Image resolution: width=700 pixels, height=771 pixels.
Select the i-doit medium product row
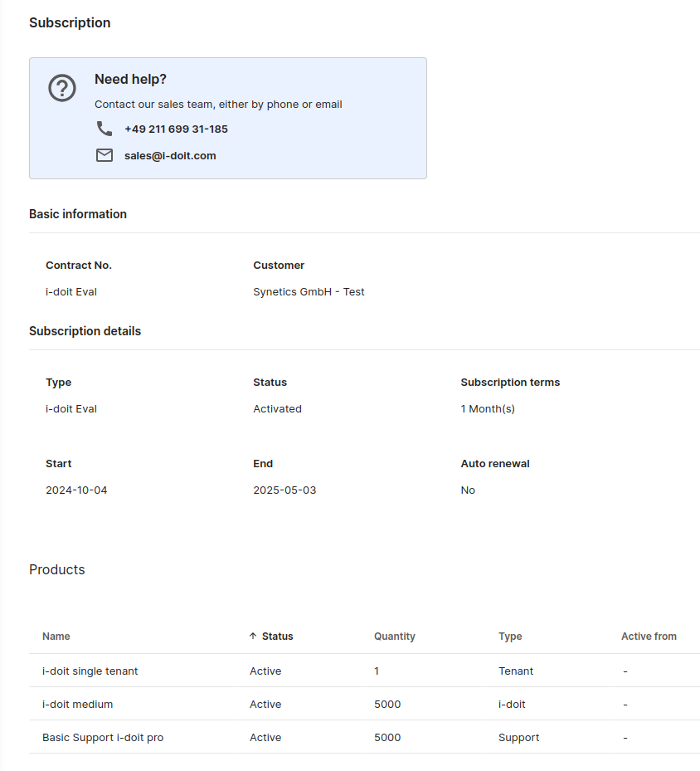(77, 704)
